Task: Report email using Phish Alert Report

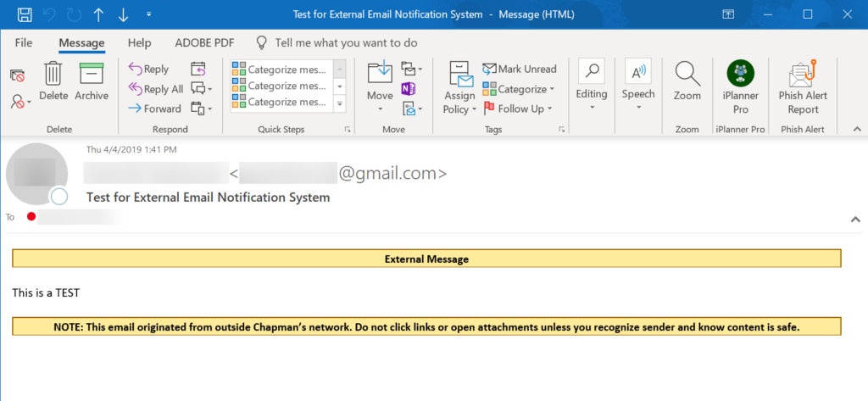Action: [x=803, y=87]
